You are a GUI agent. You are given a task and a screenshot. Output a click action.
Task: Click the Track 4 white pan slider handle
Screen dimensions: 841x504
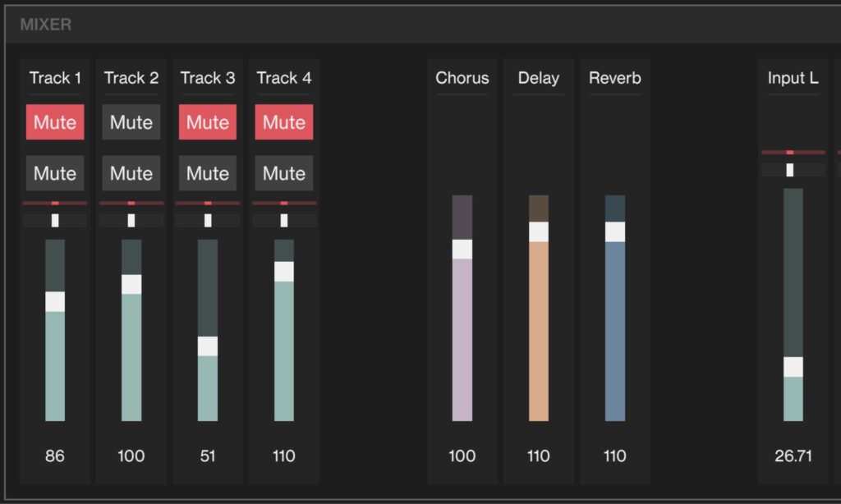(283, 220)
